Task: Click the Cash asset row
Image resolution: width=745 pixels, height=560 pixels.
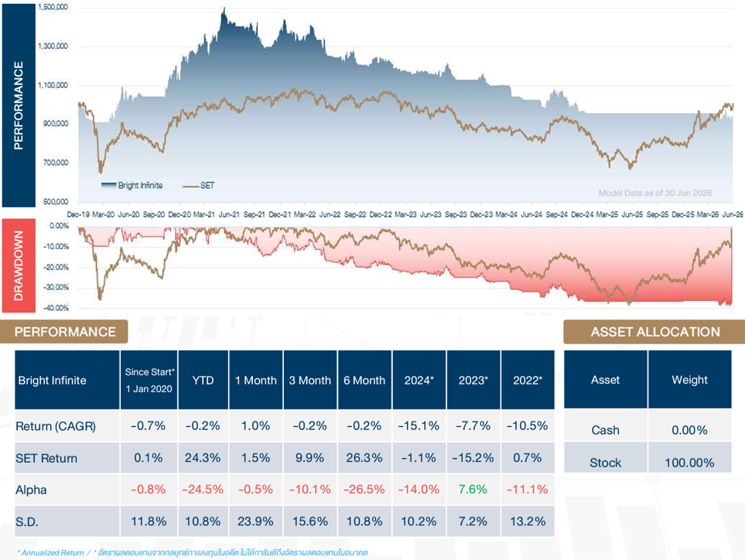Action: pyautogui.click(x=648, y=430)
